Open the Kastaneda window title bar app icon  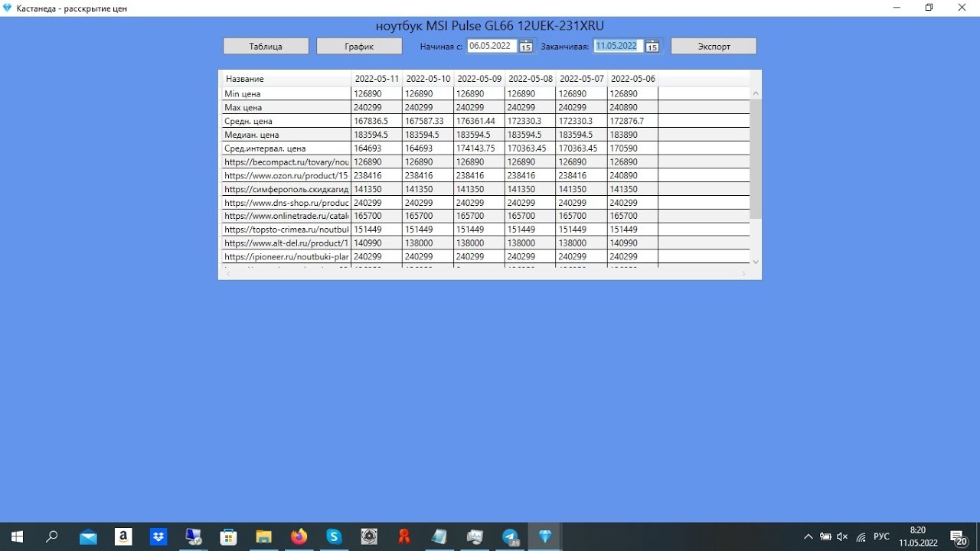[x=8, y=8]
